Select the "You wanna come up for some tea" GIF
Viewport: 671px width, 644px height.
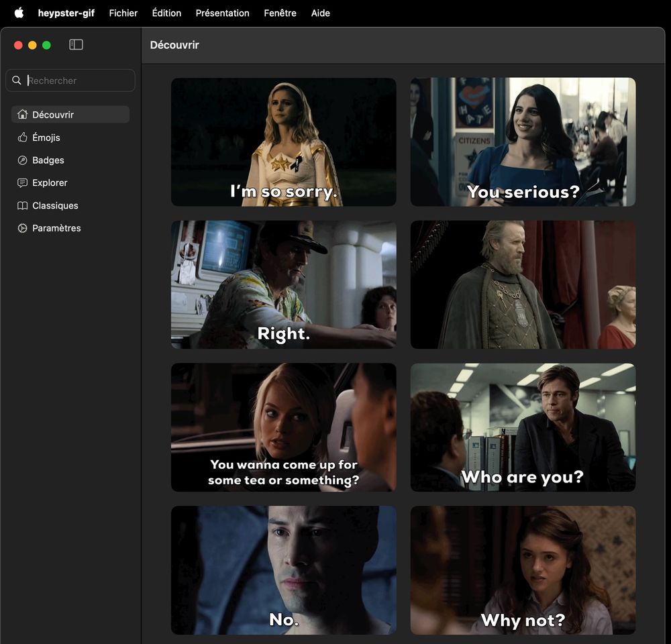click(x=284, y=427)
